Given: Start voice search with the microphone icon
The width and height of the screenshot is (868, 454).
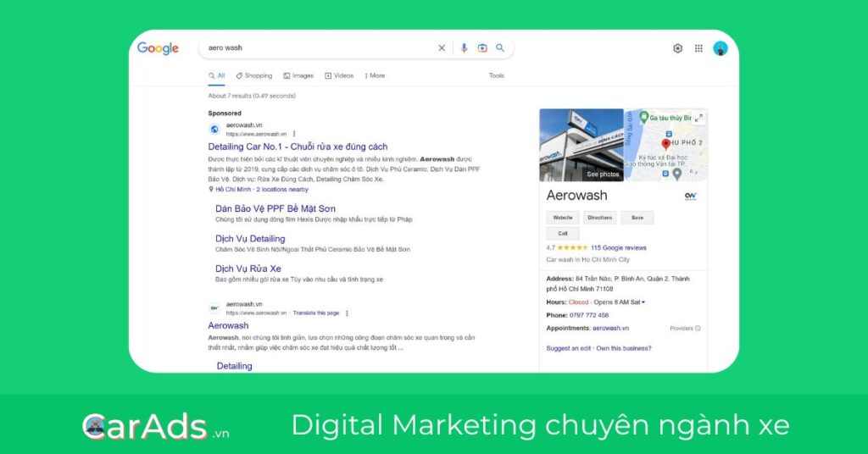Looking at the screenshot, I should pos(464,48).
